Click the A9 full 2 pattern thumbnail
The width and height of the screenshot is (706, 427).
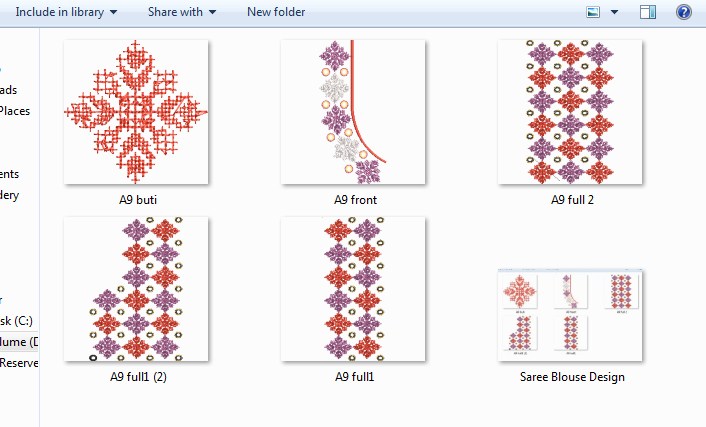[x=570, y=111]
